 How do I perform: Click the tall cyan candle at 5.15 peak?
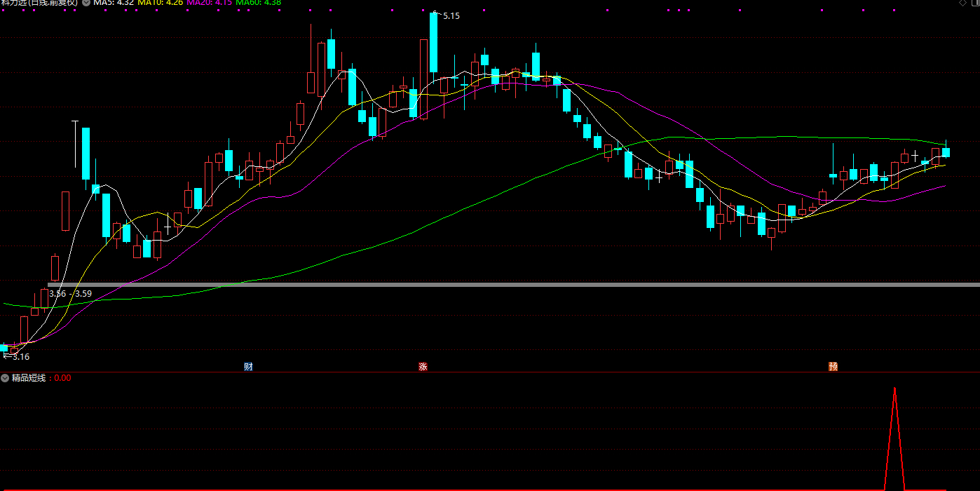(434, 42)
